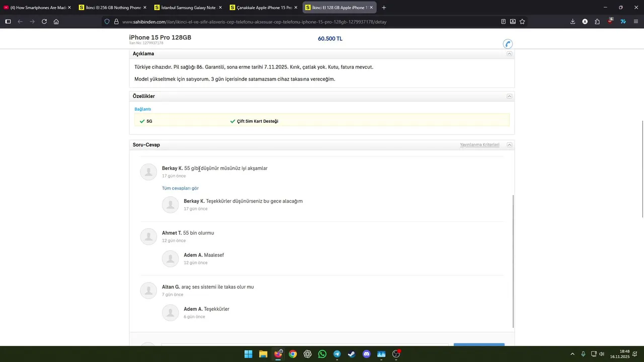Click the round A extension icon
This screenshot has height=362, width=644.
pos(585,22)
